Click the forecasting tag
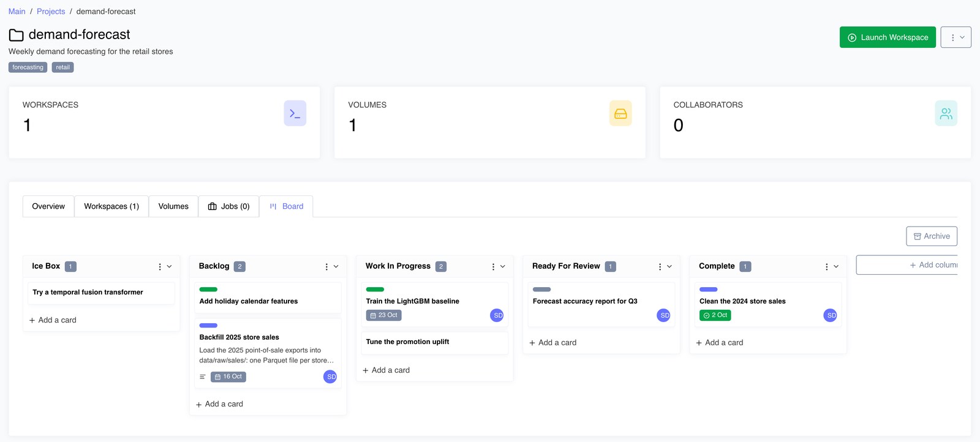Viewport: 980px width, 442px height. coord(28,67)
